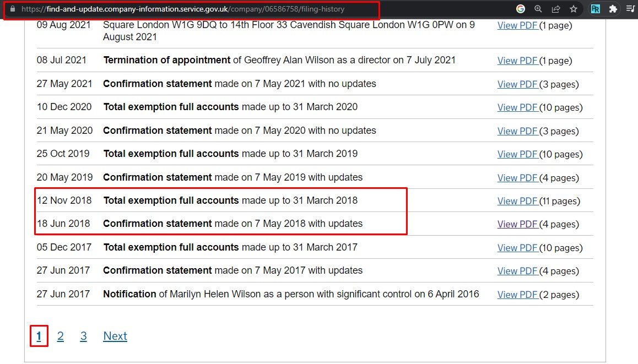Select the date '25 Oct 2019'

(x=63, y=154)
